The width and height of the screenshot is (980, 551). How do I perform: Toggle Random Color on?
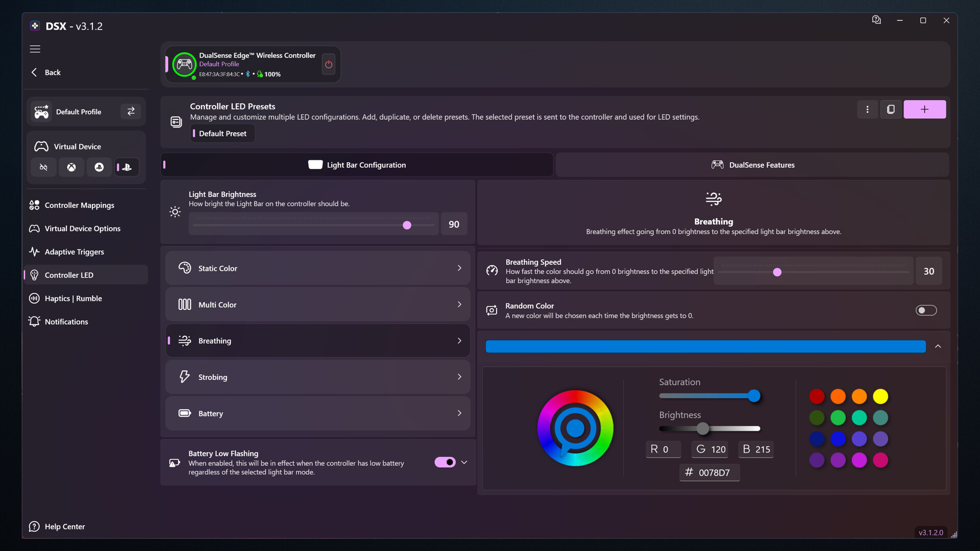(x=925, y=310)
